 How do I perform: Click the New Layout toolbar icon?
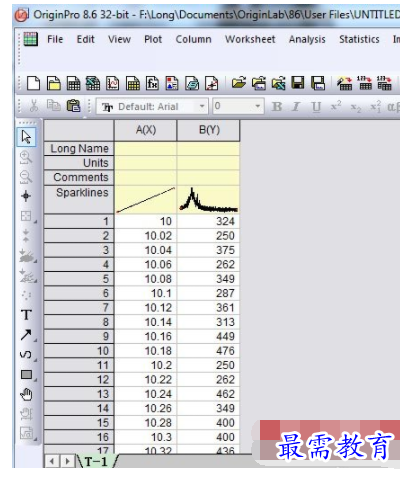pyautogui.click(x=172, y=83)
